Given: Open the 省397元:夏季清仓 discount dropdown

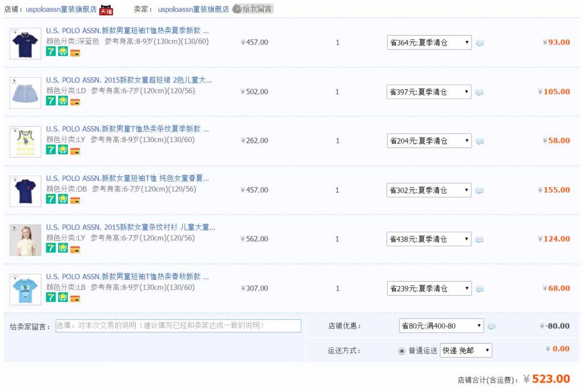Looking at the screenshot, I should (x=429, y=92).
